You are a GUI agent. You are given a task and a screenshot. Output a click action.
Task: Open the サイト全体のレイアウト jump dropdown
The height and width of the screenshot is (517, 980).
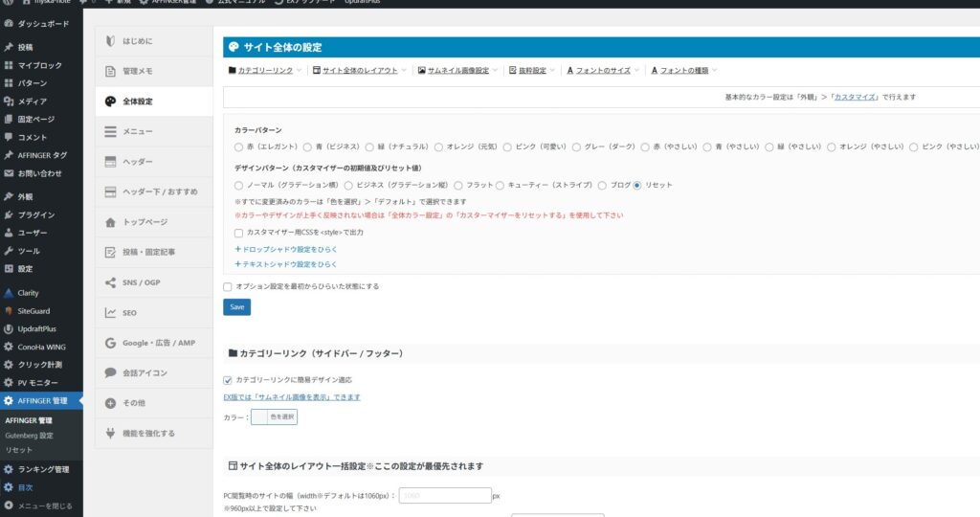[x=360, y=71]
